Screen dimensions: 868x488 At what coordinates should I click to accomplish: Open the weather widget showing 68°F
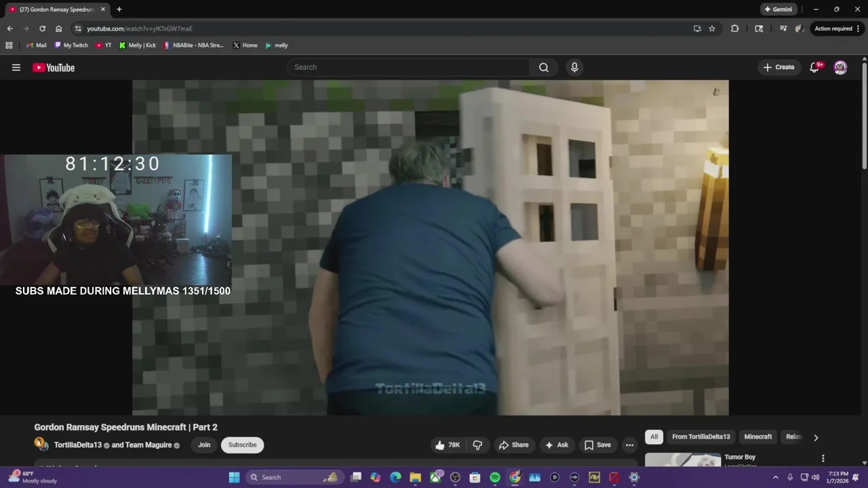(33, 477)
